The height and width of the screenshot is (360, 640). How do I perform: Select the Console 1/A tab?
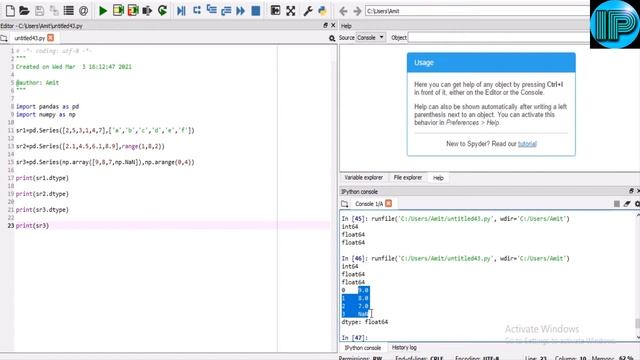pos(369,204)
